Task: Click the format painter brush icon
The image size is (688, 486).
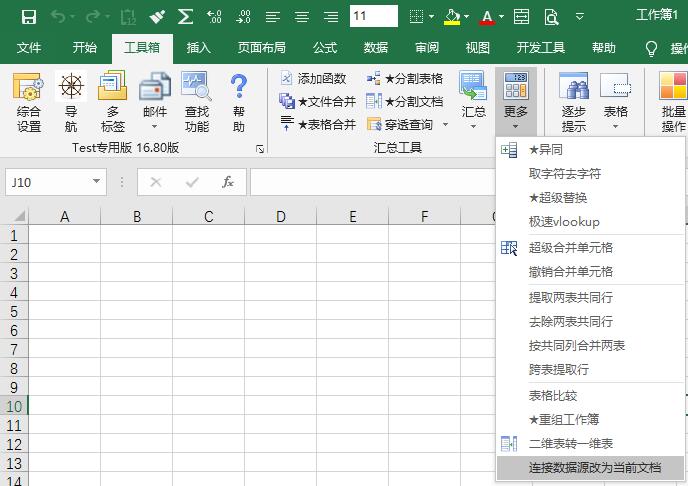Action: pyautogui.click(x=157, y=16)
